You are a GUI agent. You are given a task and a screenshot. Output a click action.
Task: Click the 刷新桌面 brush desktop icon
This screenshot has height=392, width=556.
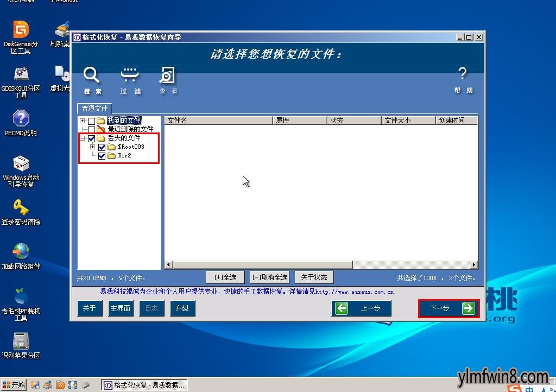(x=60, y=34)
